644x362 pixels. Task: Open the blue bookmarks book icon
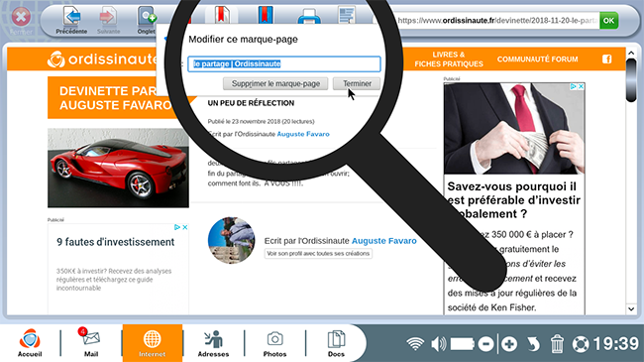pos(266,15)
